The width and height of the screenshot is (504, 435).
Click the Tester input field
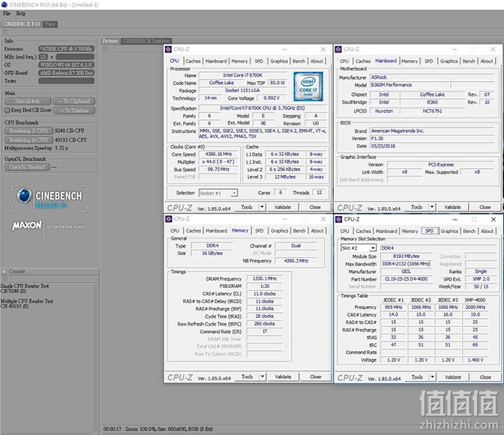click(66, 81)
